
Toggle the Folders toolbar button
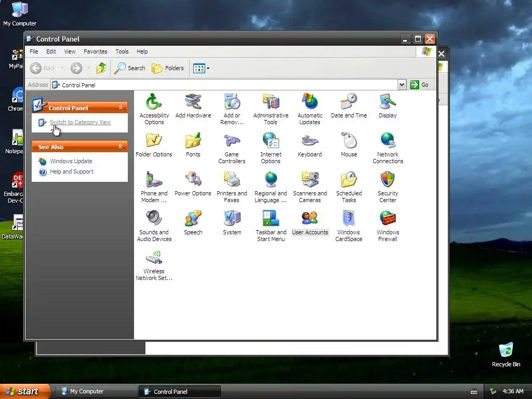(x=168, y=68)
